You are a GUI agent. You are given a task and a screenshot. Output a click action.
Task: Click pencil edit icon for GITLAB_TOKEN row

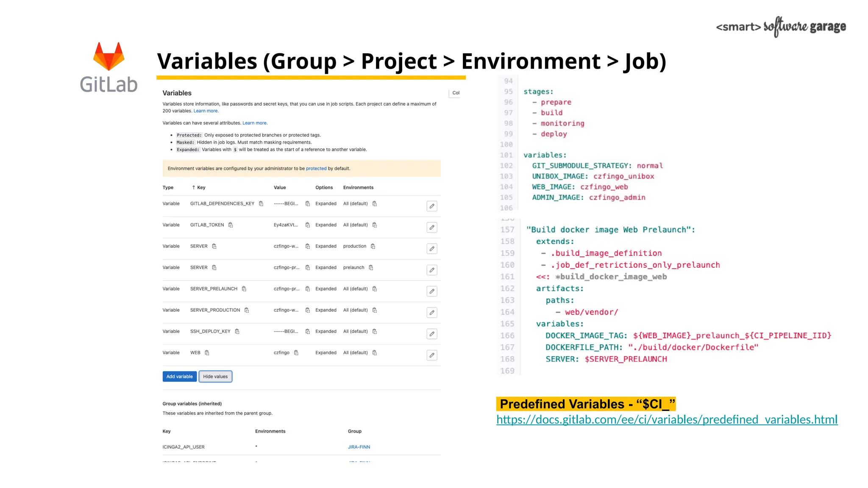[x=431, y=227]
